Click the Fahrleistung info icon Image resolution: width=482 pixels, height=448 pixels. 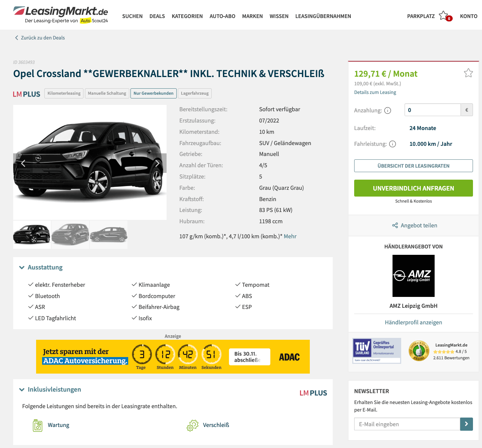point(393,144)
